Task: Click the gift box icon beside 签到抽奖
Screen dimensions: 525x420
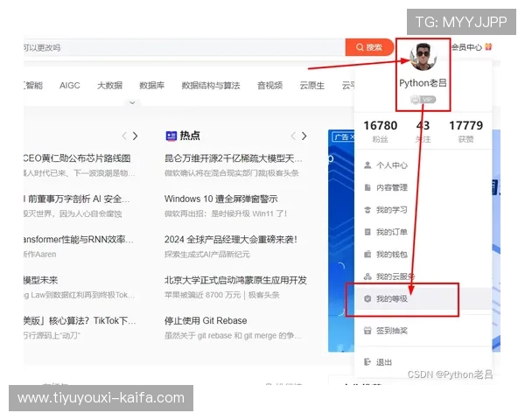Action: coord(367,331)
